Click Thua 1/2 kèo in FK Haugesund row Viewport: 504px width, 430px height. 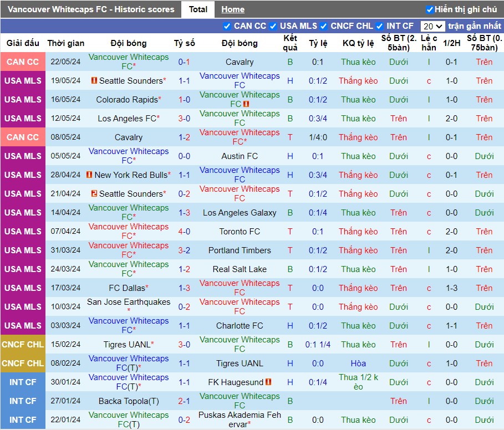click(358, 382)
